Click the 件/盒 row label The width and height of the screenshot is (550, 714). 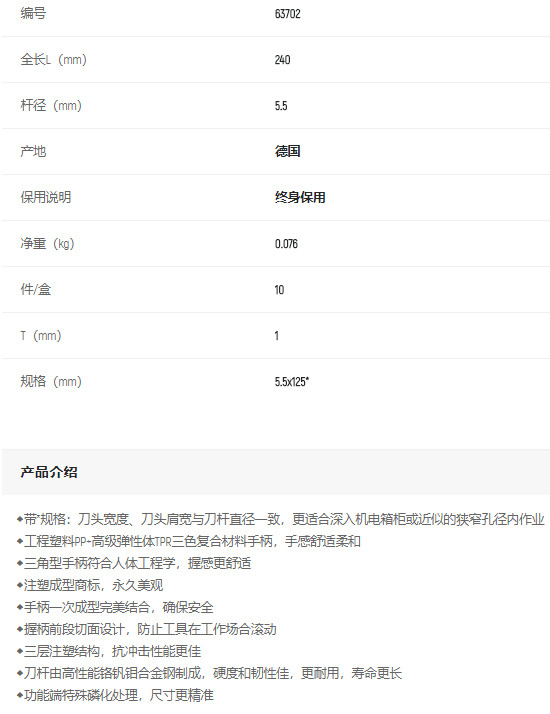point(36,289)
